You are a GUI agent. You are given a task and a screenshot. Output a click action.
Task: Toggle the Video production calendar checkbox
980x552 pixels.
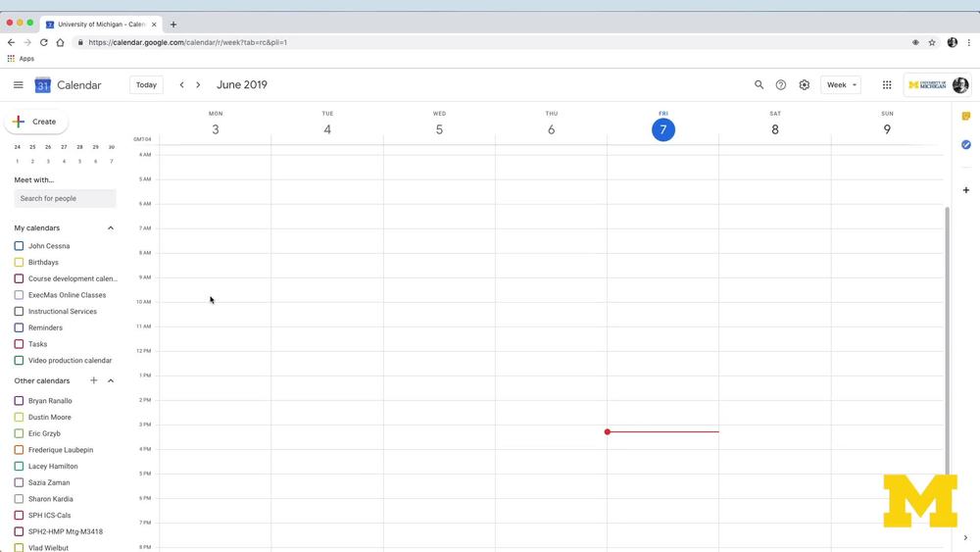coord(20,361)
